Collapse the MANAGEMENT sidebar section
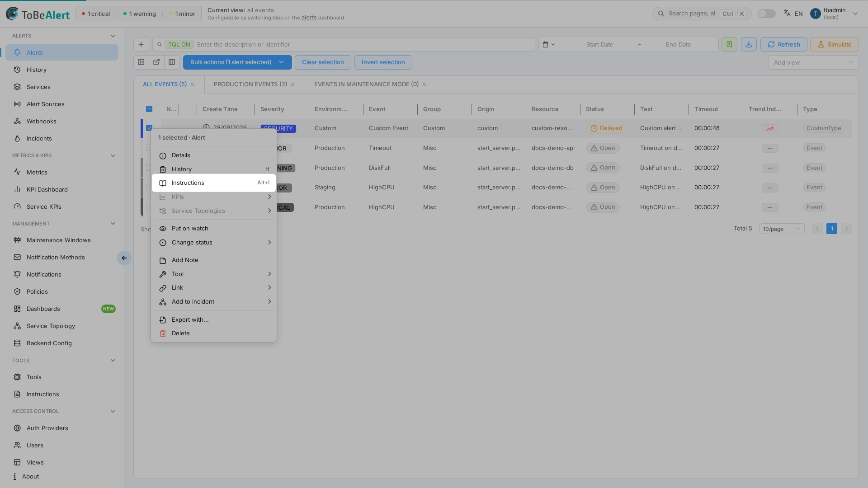This screenshot has height=488, width=868. coord(113,224)
